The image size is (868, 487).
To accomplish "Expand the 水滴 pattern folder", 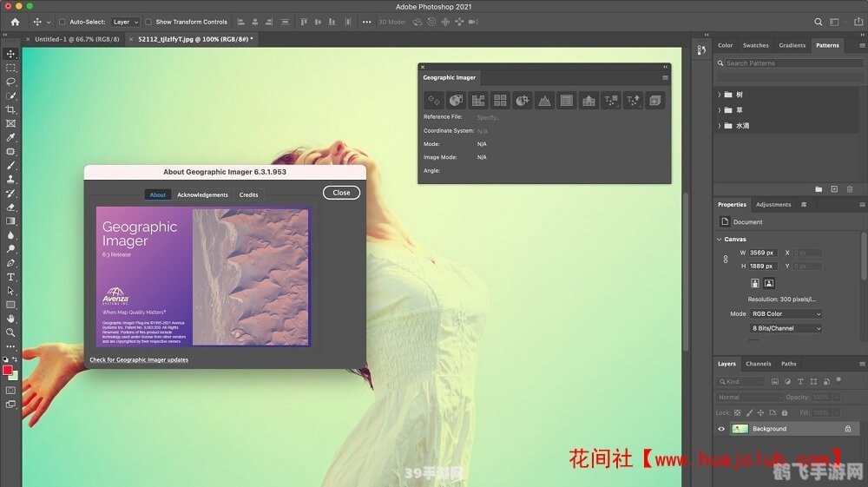I will pyautogui.click(x=719, y=126).
